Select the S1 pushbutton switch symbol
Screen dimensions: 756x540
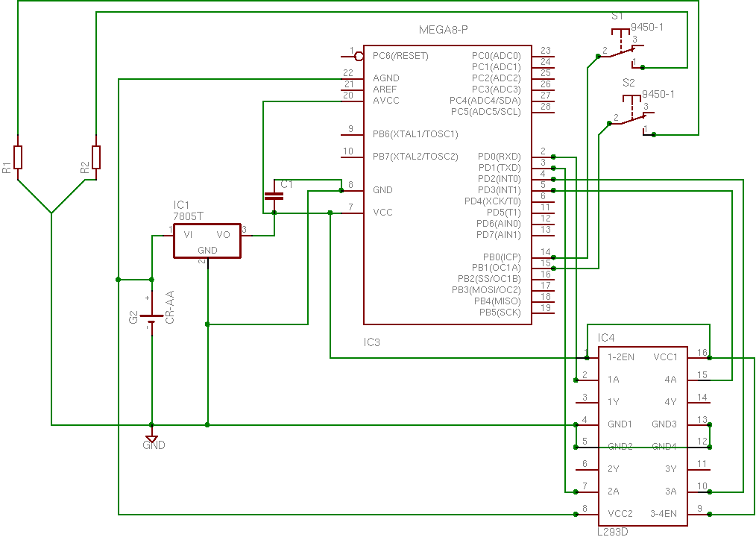[x=621, y=47]
